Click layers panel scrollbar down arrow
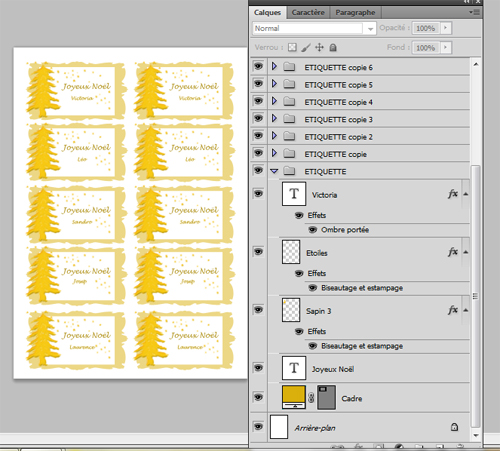 pyautogui.click(x=476, y=435)
